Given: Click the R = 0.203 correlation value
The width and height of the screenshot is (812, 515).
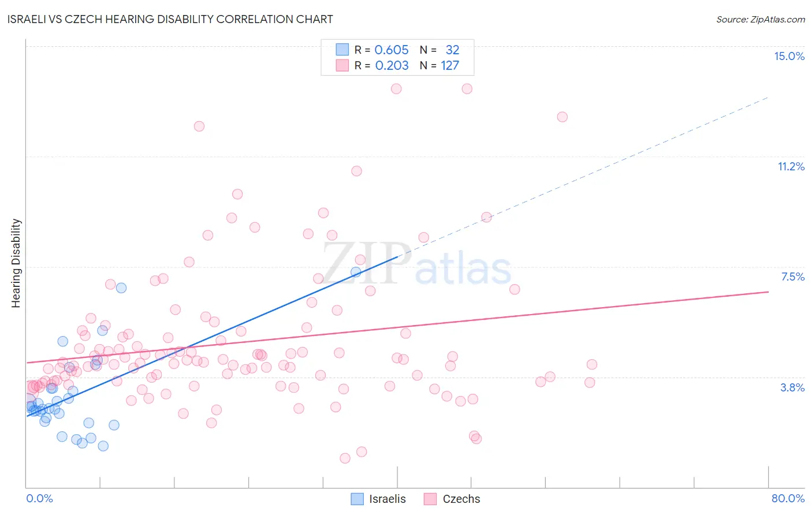Looking at the screenshot, I should pyautogui.click(x=381, y=65).
